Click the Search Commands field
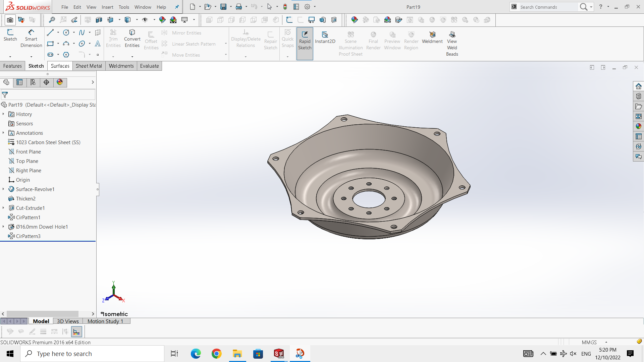Image resolution: width=644 pixels, height=362 pixels. [548, 7]
